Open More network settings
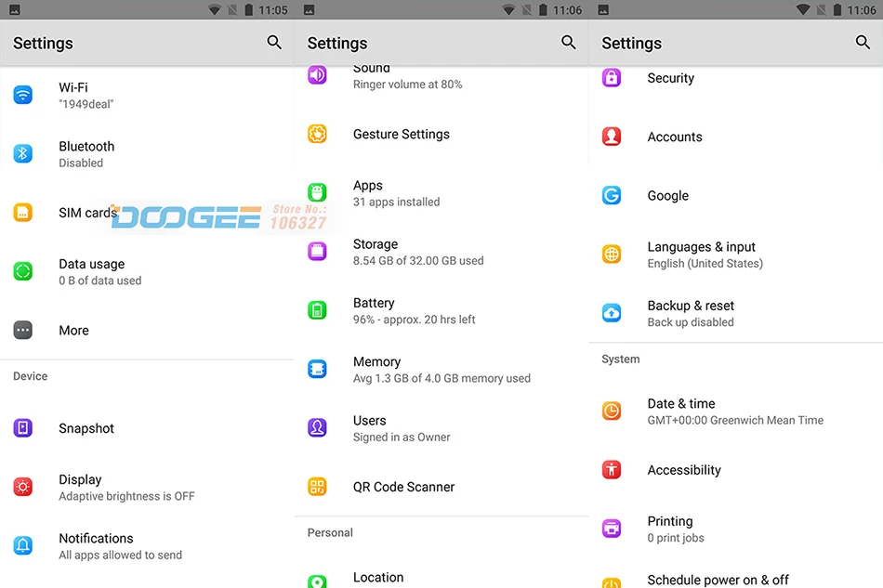 point(147,331)
